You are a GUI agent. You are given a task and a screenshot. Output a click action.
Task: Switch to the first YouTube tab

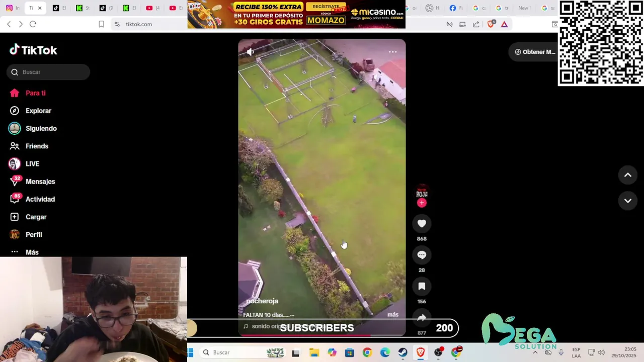pyautogui.click(x=152, y=8)
